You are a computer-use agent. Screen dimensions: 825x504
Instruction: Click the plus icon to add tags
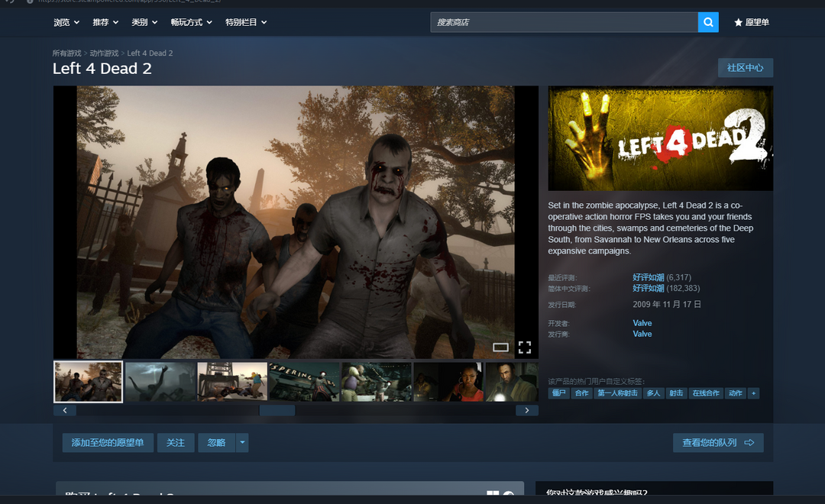(754, 393)
